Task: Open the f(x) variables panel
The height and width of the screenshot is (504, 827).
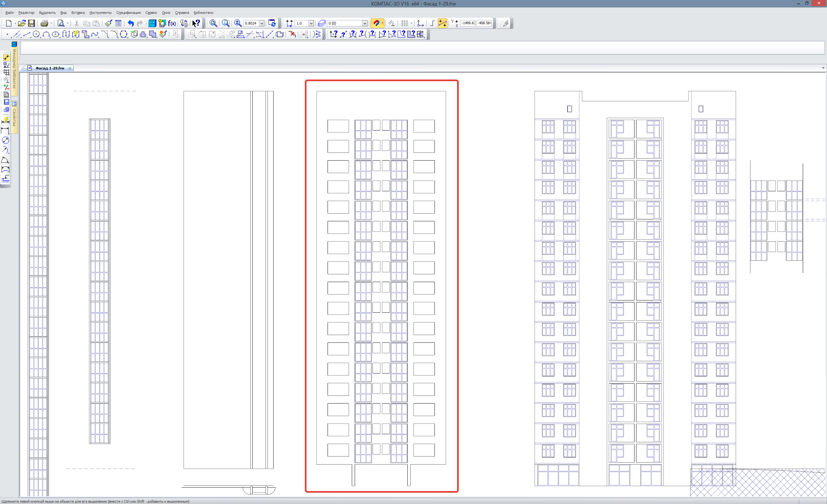Action: point(172,23)
